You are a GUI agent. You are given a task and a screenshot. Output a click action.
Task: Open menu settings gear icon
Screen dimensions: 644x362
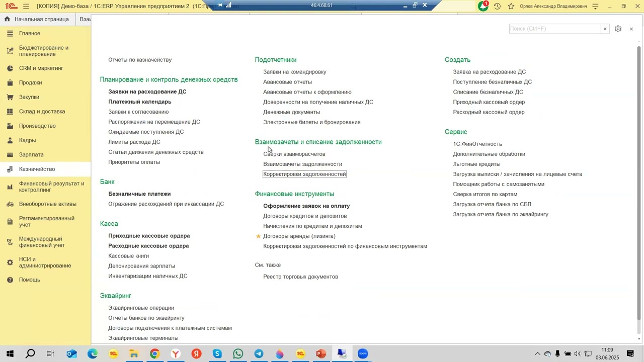[x=618, y=29]
